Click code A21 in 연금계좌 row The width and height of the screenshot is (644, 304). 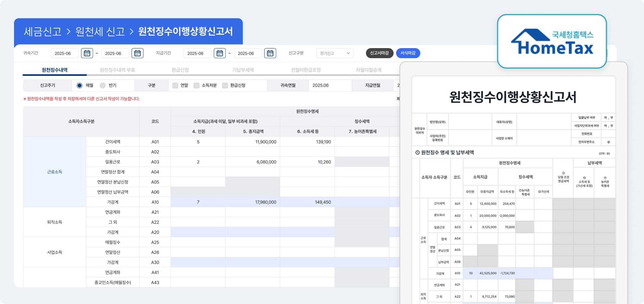pos(155,212)
